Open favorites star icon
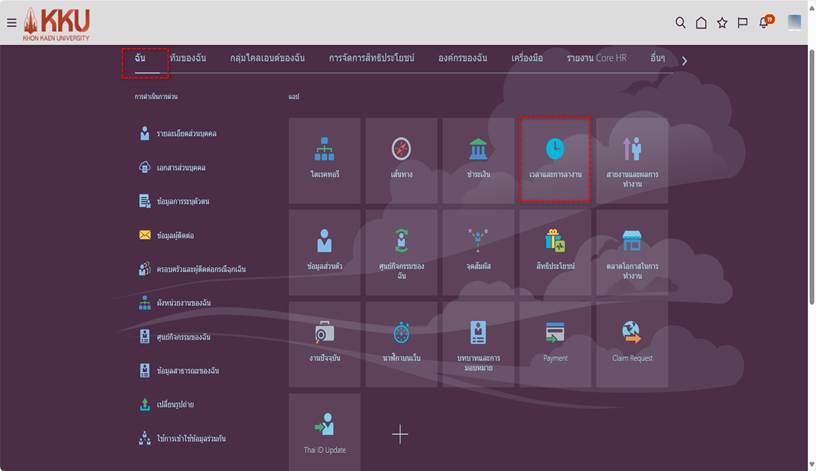 [722, 22]
